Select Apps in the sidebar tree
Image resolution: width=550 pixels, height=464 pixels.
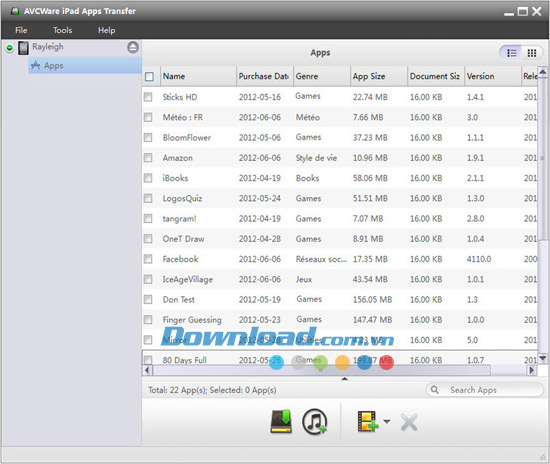[x=85, y=66]
